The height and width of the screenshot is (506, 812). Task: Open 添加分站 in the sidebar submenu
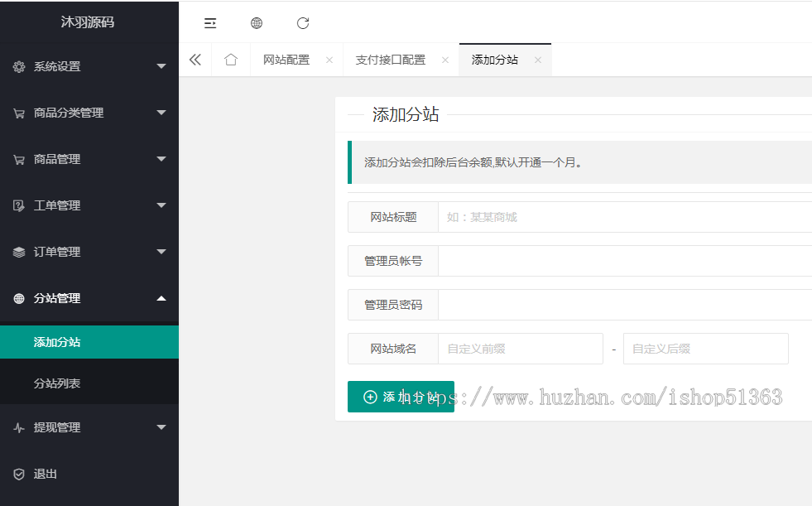coord(89,342)
